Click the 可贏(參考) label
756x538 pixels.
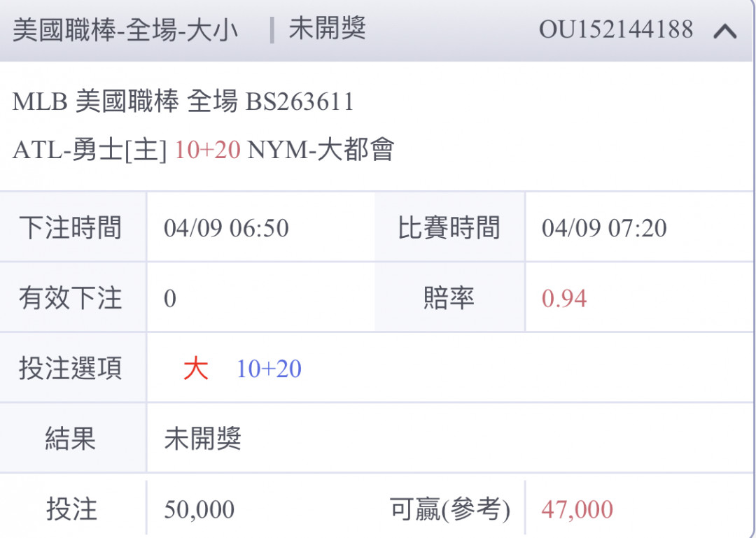(449, 509)
